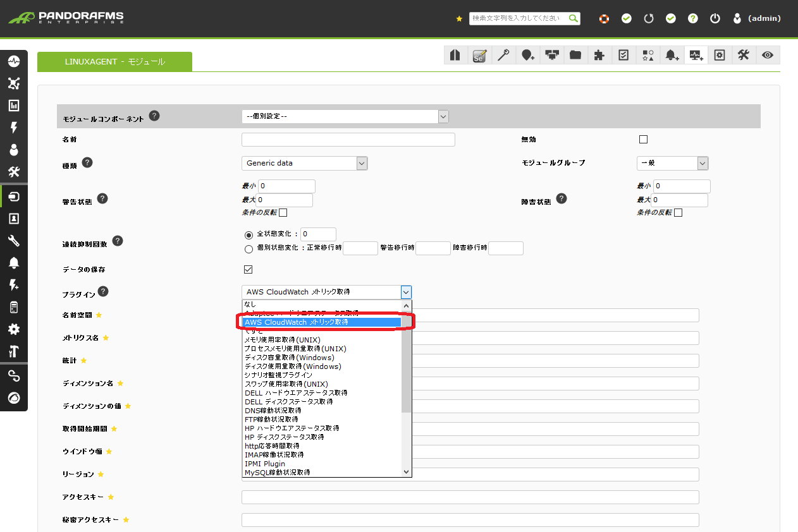This screenshot has height=532, width=798.
Task: Check 条件の反転 under 警告状態
Action: [x=283, y=212]
